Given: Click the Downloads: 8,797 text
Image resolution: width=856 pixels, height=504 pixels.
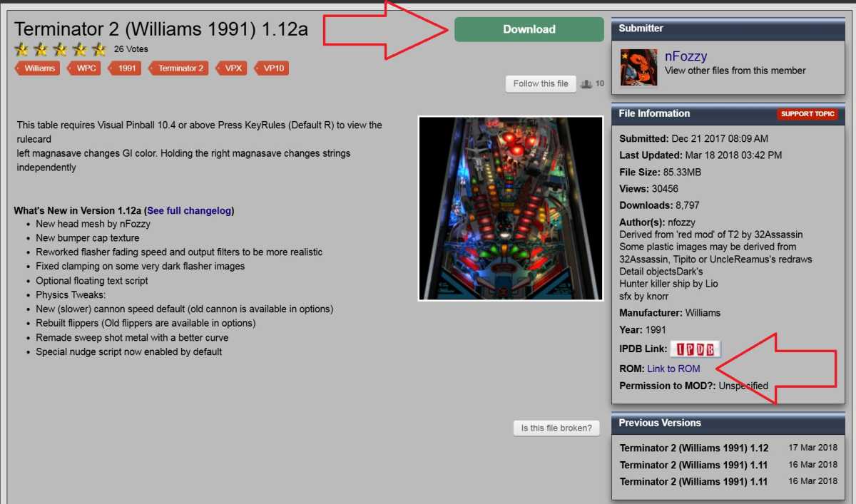Looking at the screenshot, I should click(659, 205).
